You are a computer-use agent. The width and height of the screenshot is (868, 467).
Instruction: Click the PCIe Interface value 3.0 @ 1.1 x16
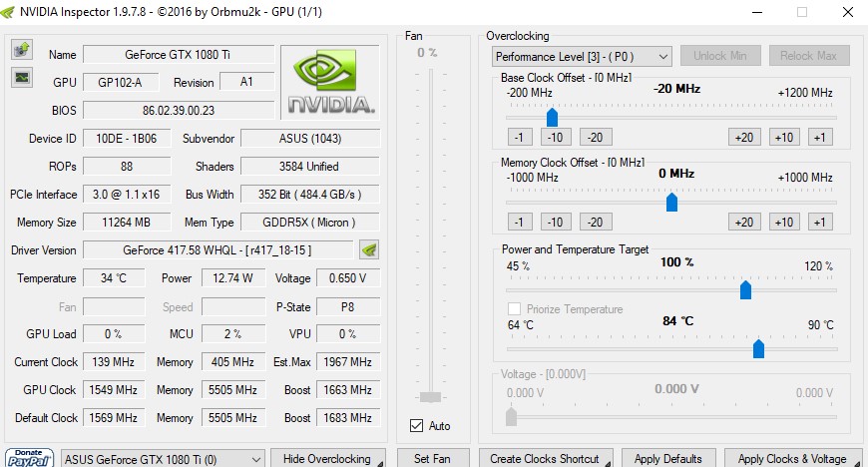point(127,195)
